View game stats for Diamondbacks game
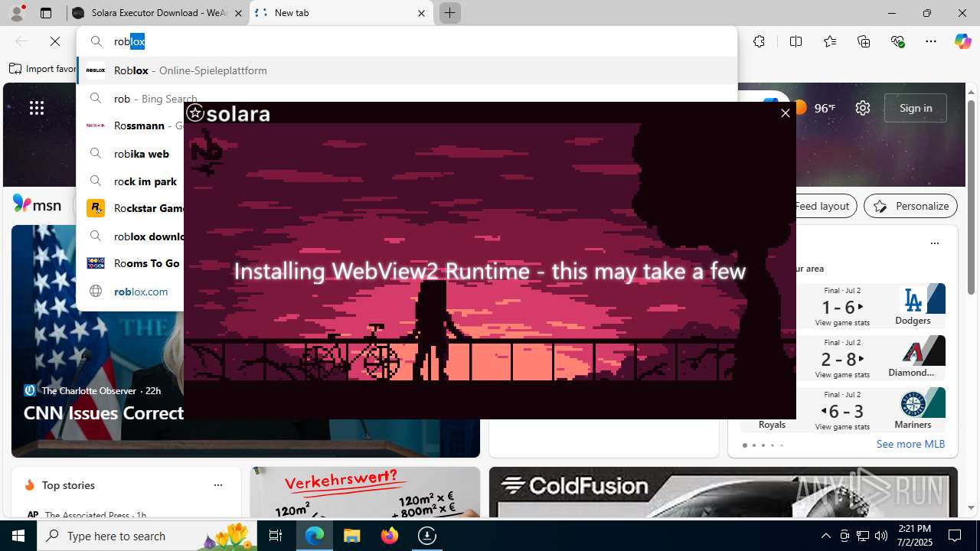Screen dimensions: 980x551 point(842,375)
